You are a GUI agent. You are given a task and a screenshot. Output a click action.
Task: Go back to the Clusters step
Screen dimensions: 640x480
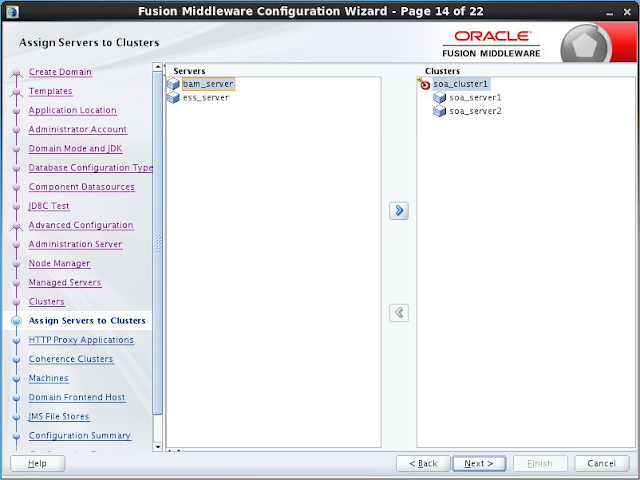(47, 302)
